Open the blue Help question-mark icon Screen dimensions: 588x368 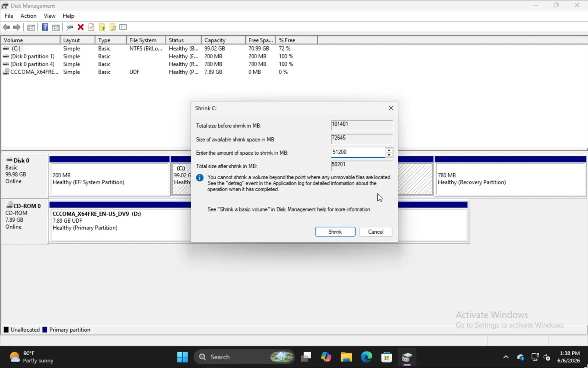tap(45, 27)
